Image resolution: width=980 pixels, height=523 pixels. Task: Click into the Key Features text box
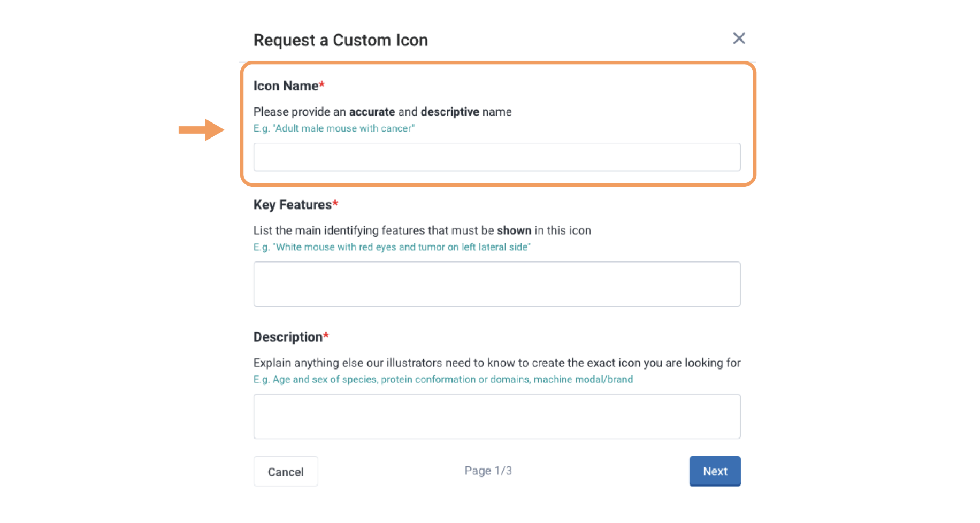(x=496, y=284)
